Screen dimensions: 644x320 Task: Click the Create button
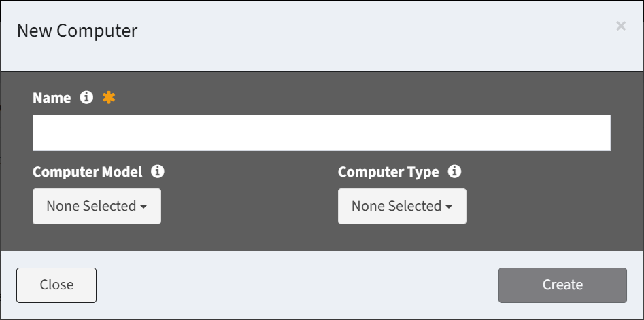[562, 285]
